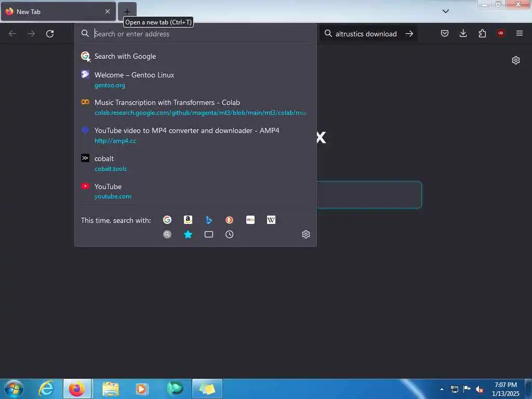Click the green bird app taskbar icon
This screenshot has height=399, width=532.
(175, 389)
